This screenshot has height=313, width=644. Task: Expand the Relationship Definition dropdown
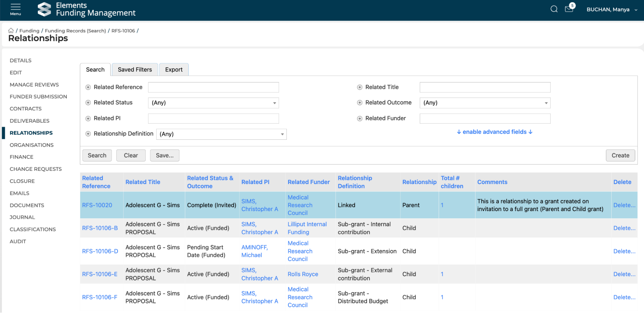(221, 134)
